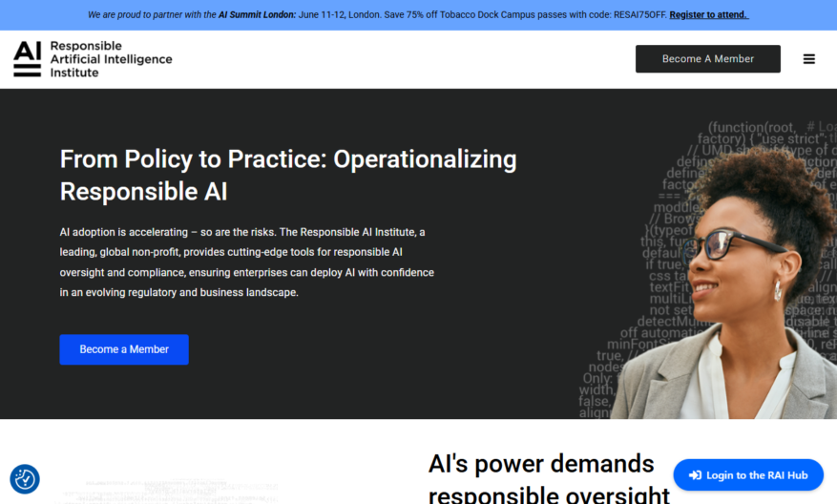The height and width of the screenshot is (504, 837).
Task: Click the blue Become a Member hero button
Action: click(x=124, y=349)
